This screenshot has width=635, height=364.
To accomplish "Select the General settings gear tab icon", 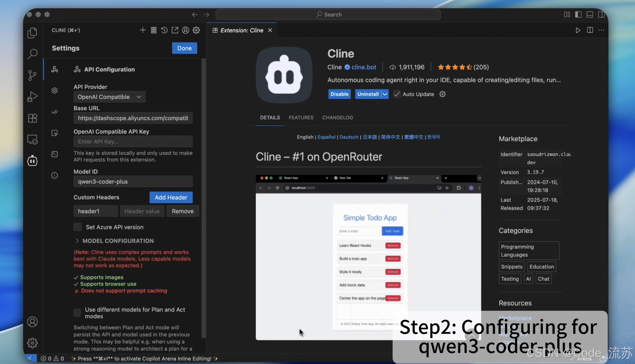I will tap(55, 91).
